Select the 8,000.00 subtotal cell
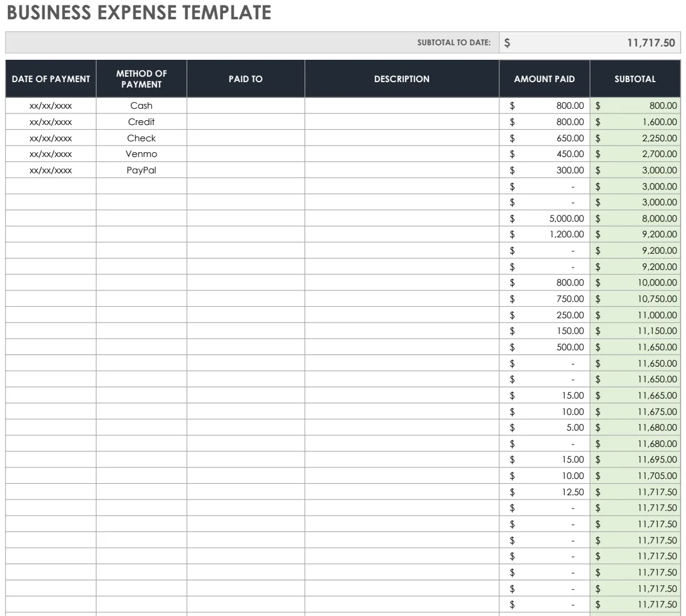Image resolution: width=686 pixels, height=616 pixels. click(635, 218)
